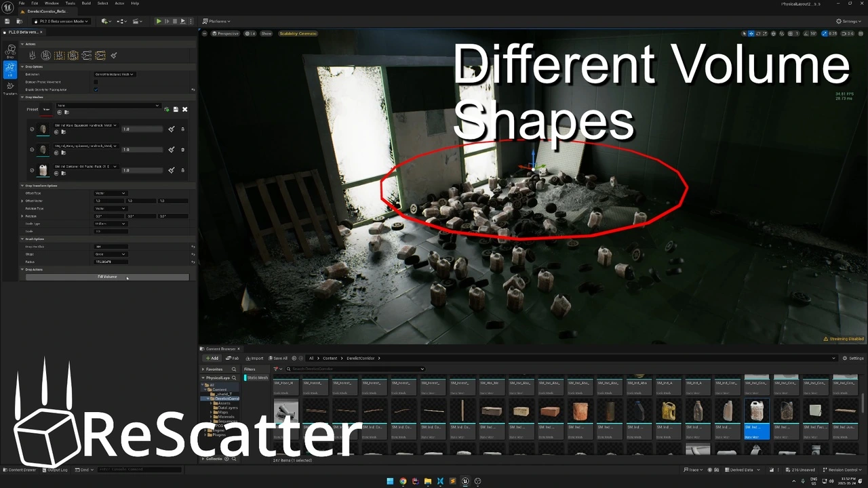Select the Transform mode in left sidebar

click(x=10, y=87)
